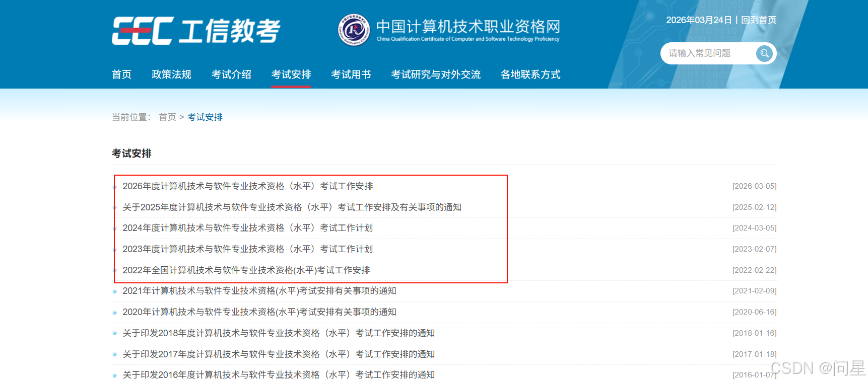The width and height of the screenshot is (868, 383).
Task: Open the 2024年度 考试工作计划 article
Action: click(248, 228)
